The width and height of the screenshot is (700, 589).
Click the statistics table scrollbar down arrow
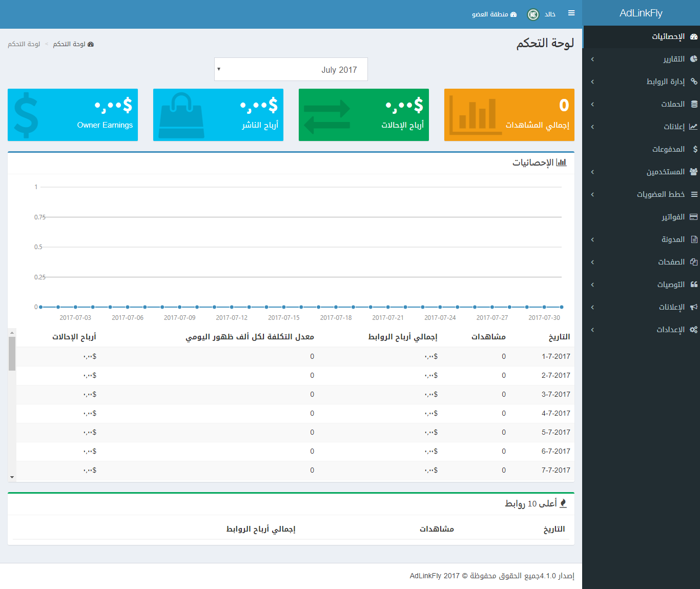pyautogui.click(x=12, y=477)
